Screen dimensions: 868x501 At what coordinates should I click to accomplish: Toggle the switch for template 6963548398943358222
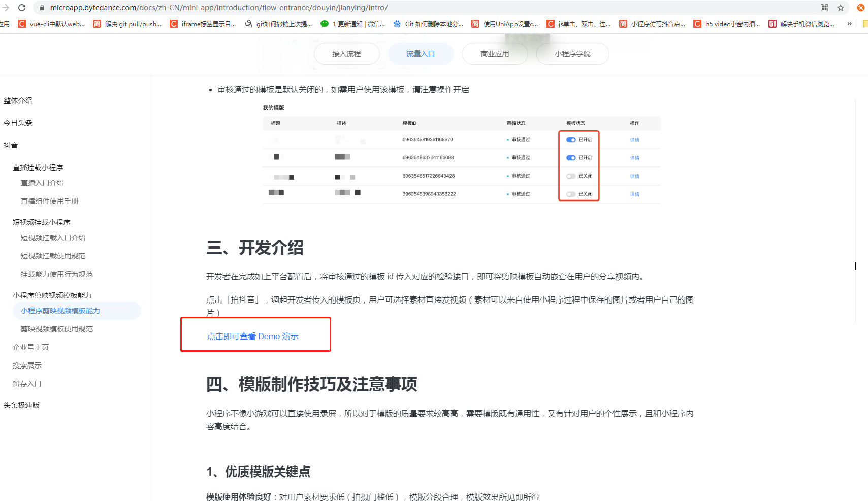(571, 194)
